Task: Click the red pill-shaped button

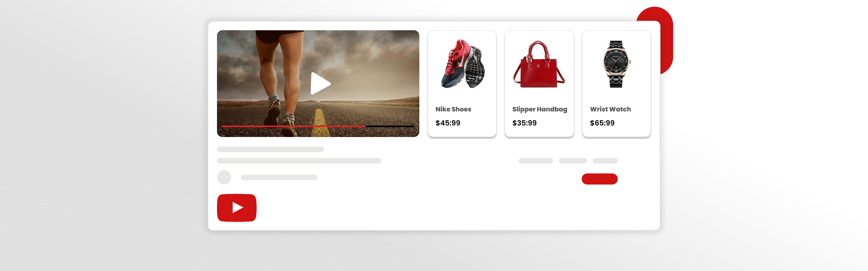Action: [599, 179]
